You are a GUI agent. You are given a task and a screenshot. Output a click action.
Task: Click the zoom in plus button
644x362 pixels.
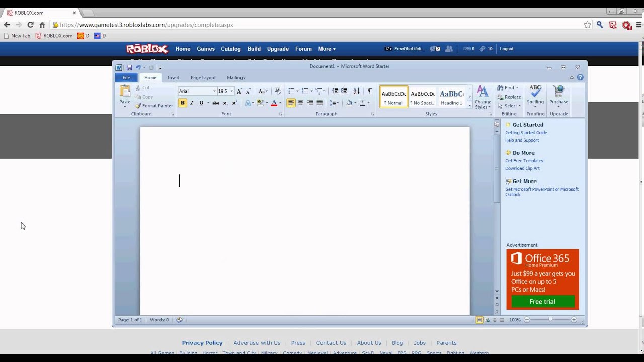pos(574,320)
